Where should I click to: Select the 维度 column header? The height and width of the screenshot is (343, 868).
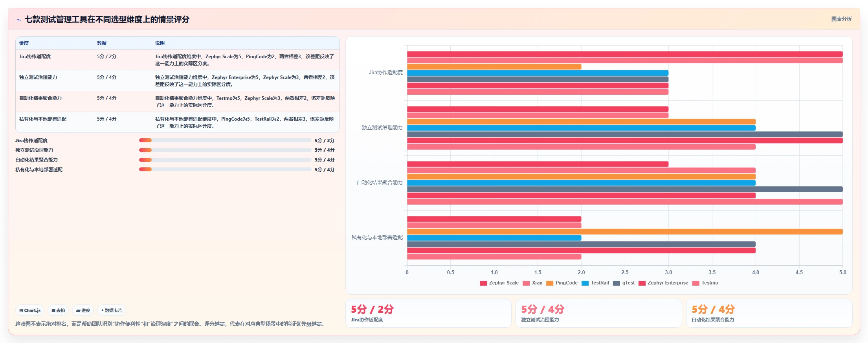pos(24,43)
